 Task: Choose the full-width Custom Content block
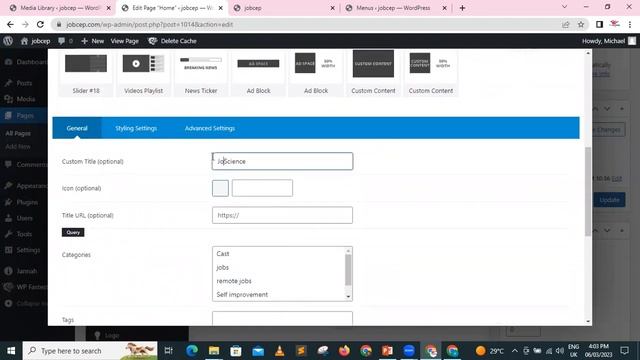point(373,73)
